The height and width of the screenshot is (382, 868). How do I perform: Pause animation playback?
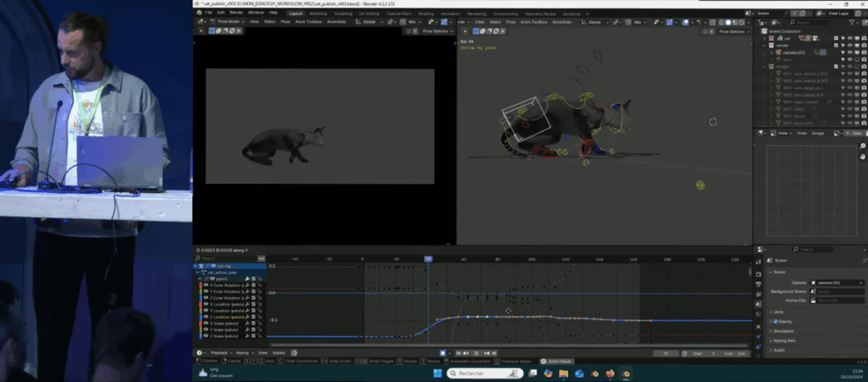pos(476,353)
